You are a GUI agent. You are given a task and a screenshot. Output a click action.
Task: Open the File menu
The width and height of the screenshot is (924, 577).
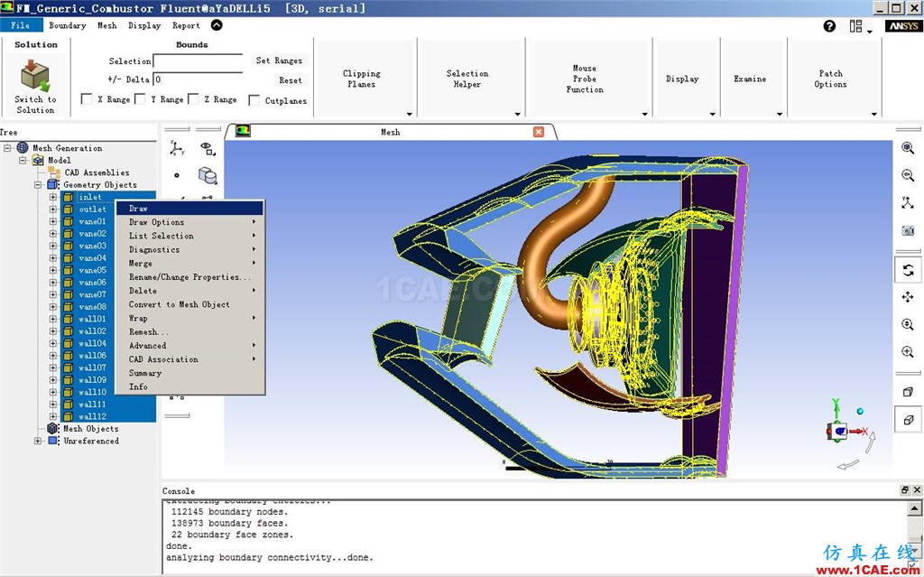point(22,25)
